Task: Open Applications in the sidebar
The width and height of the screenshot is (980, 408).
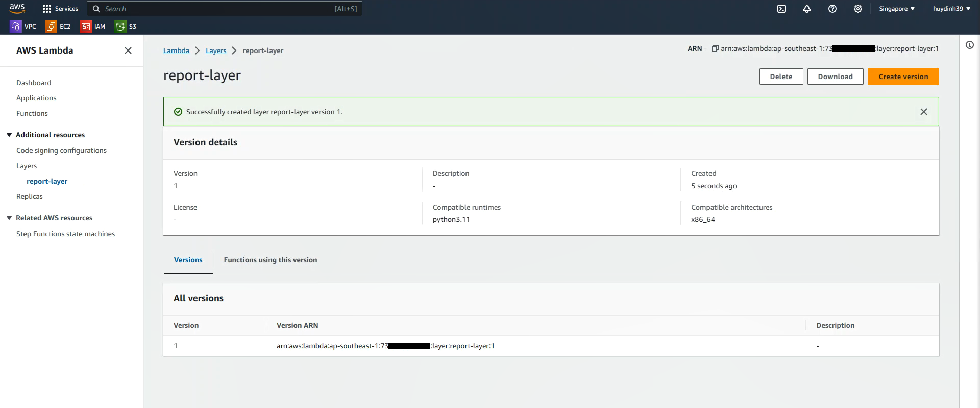Action: pos(36,98)
